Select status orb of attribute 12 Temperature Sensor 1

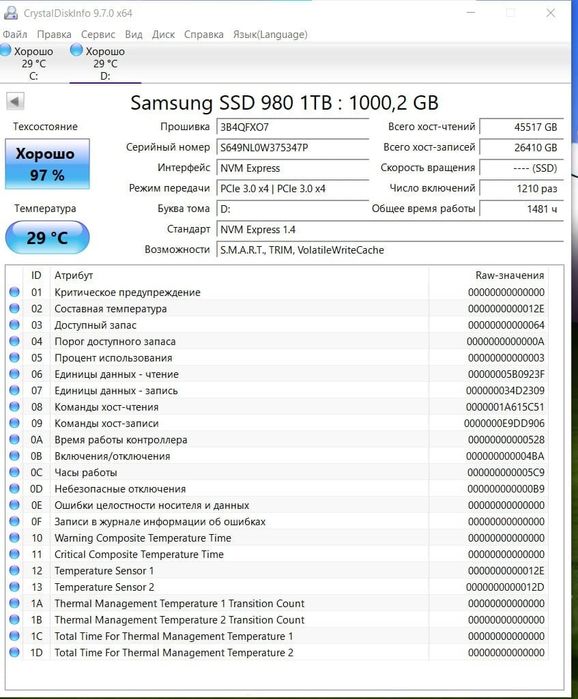(x=14, y=571)
